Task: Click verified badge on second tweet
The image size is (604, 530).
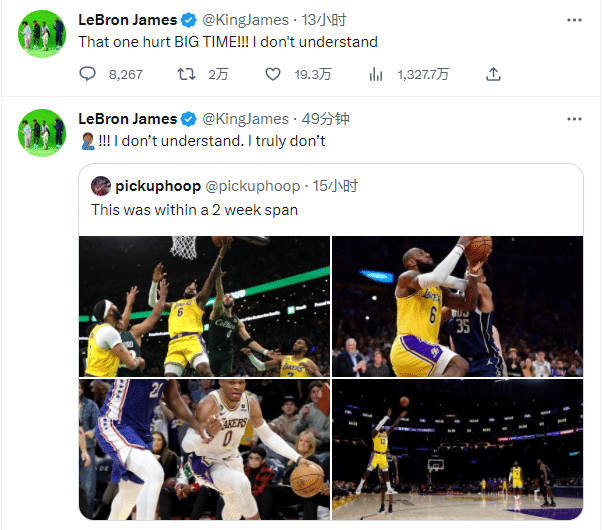Action: click(187, 119)
